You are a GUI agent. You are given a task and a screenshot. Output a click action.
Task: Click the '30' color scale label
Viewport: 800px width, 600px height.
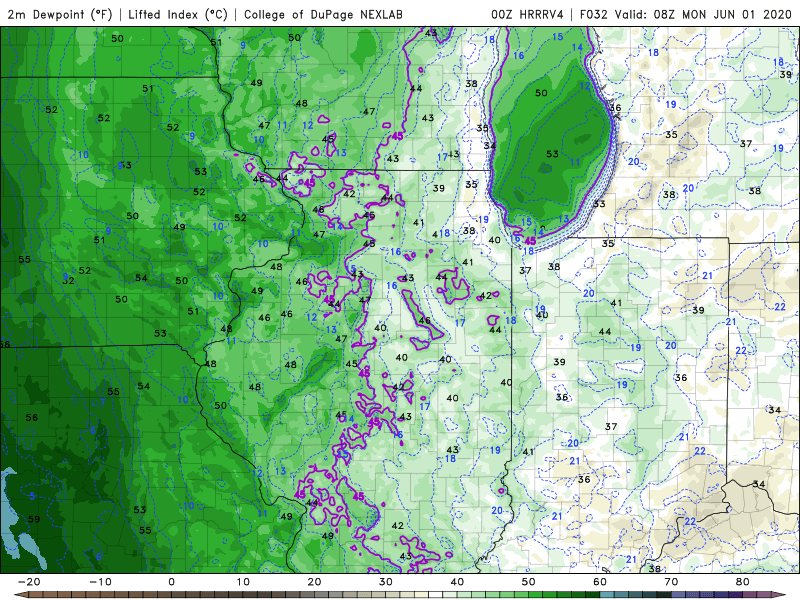386,582
